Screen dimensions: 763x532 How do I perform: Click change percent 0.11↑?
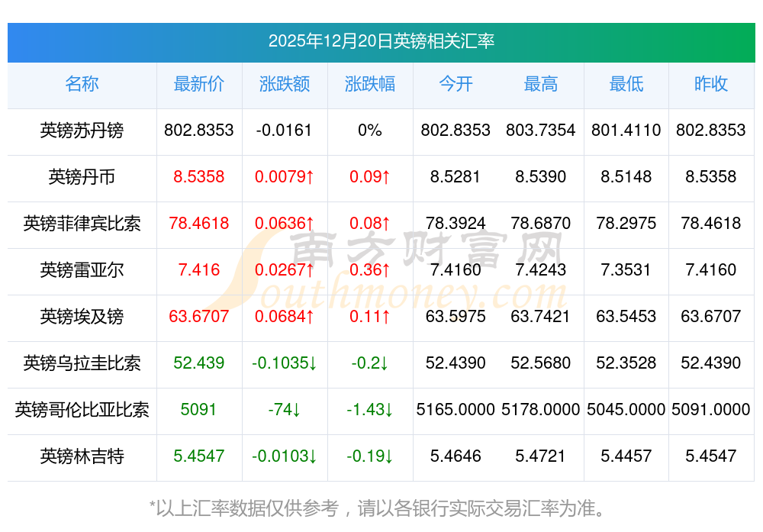370,317
